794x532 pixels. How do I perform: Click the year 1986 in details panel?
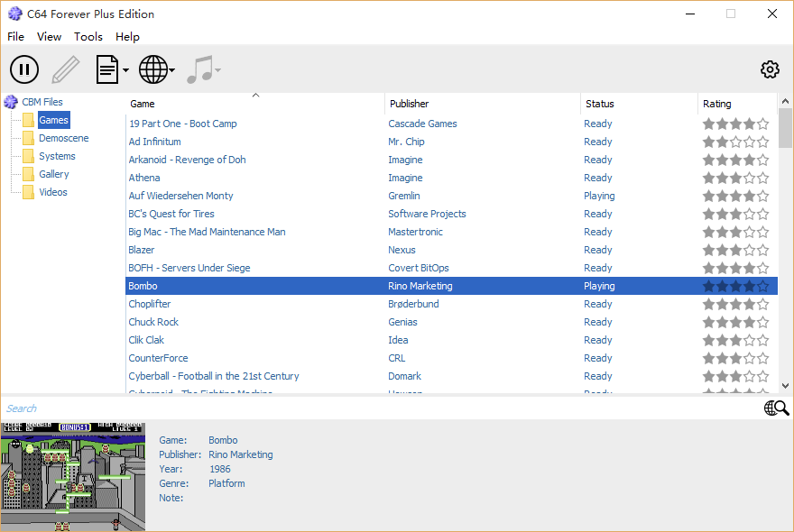[220, 469]
